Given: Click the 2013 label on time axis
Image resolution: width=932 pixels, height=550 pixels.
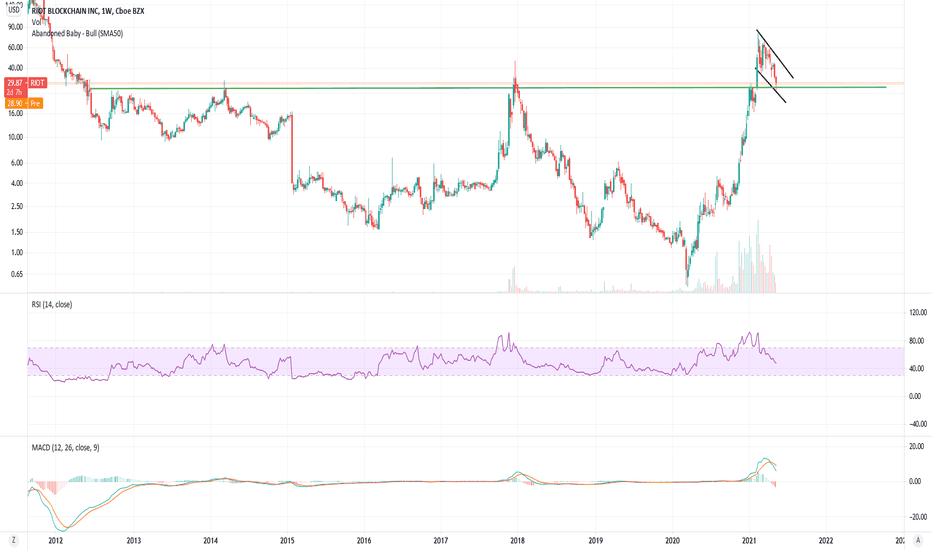Looking at the screenshot, I should [134, 540].
